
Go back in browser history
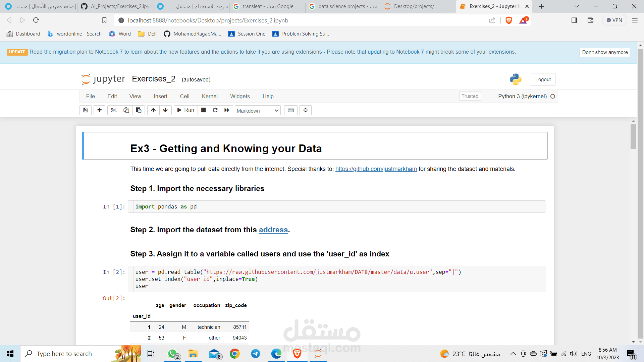click(9, 20)
